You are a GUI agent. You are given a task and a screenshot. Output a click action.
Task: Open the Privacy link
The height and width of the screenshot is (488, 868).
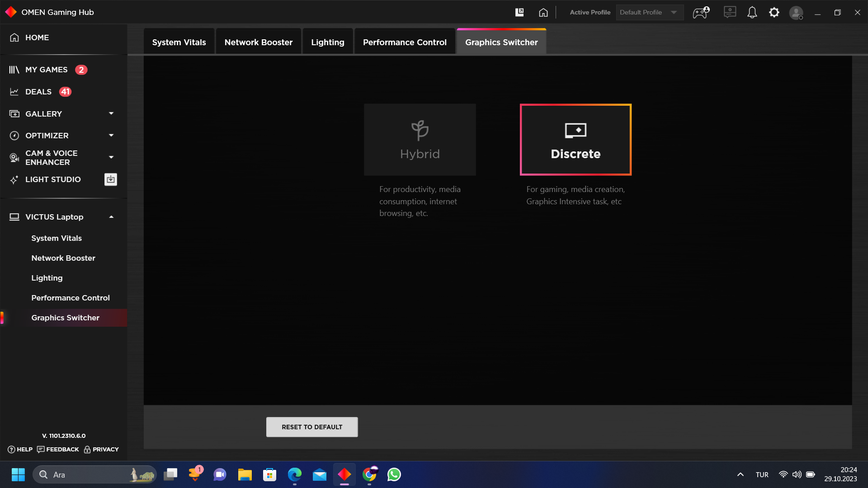click(101, 449)
